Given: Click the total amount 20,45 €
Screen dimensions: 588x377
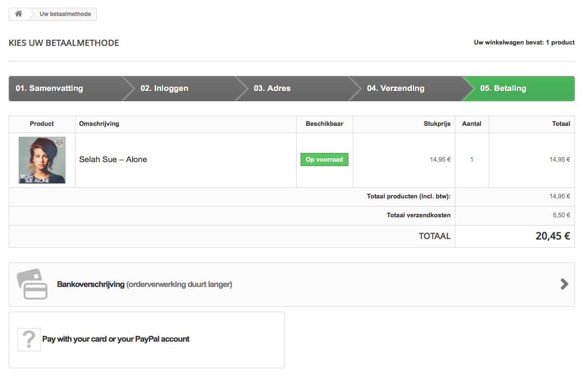Looking at the screenshot, I should pyautogui.click(x=553, y=236).
